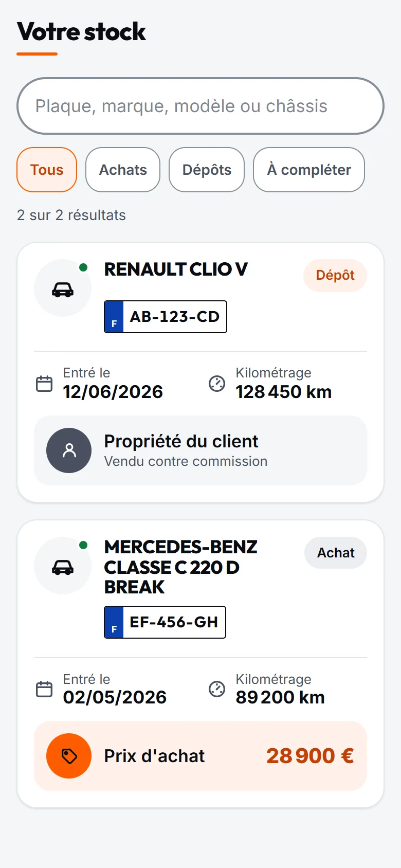
Task: Show the À compléter vehicles
Action: (309, 170)
